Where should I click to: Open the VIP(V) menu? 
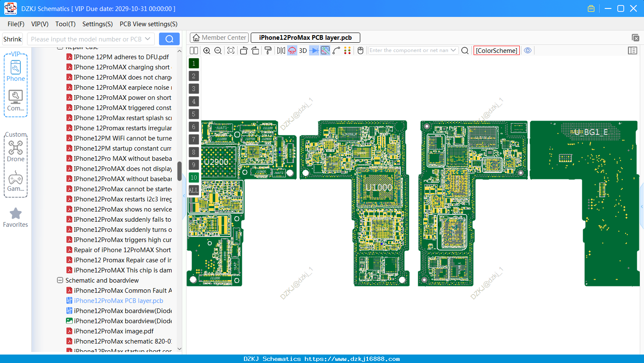coord(40,24)
